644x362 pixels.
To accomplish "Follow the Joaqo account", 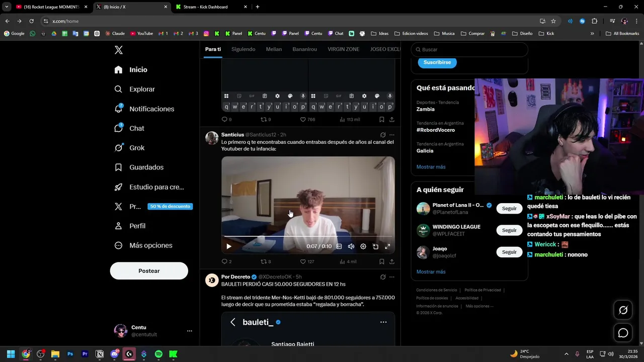I will [x=509, y=252].
